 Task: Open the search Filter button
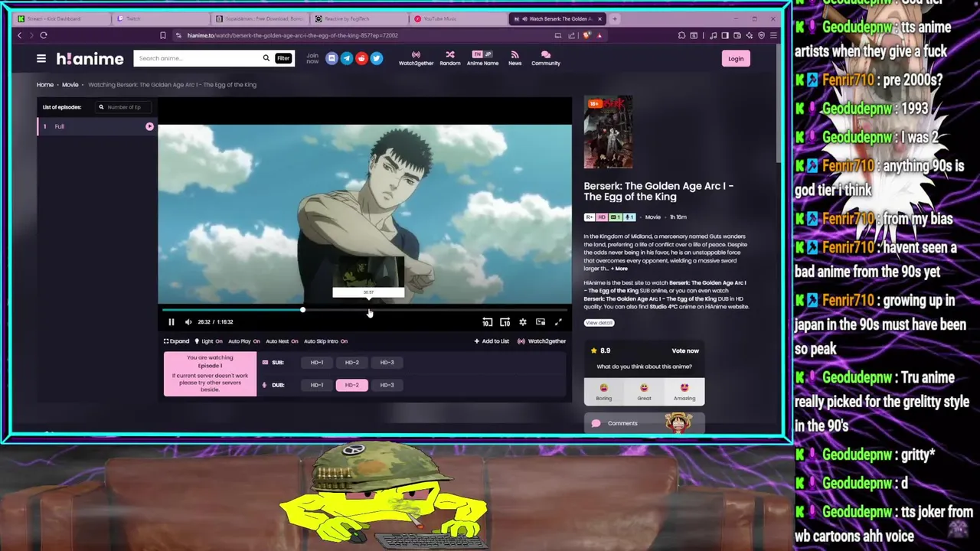[x=283, y=58]
